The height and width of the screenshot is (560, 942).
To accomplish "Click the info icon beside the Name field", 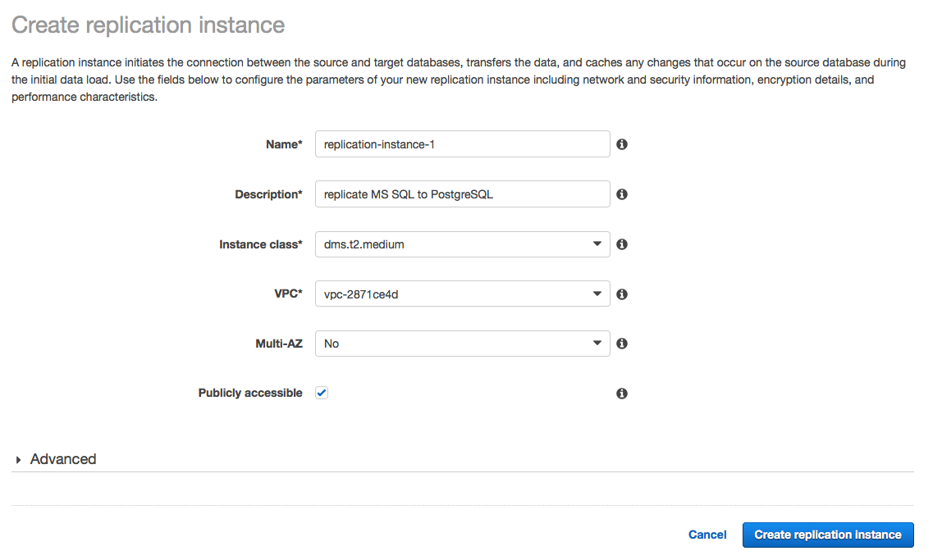I will coord(621,143).
